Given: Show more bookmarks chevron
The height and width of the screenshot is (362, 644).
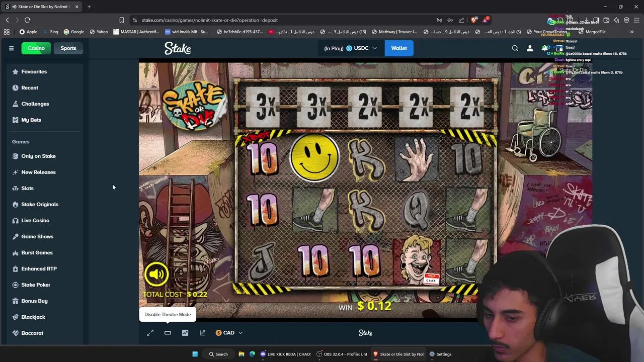Looking at the screenshot, I should coord(631,32).
